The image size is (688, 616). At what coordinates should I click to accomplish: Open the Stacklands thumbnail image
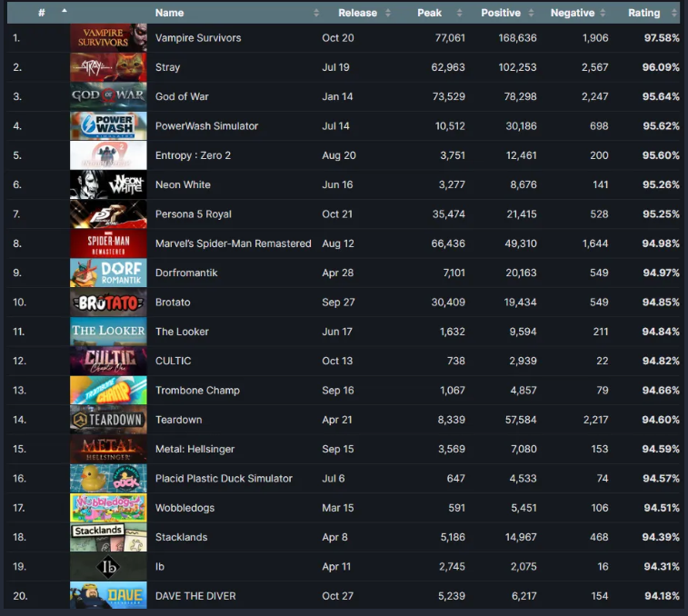pyautogui.click(x=108, y=537)
